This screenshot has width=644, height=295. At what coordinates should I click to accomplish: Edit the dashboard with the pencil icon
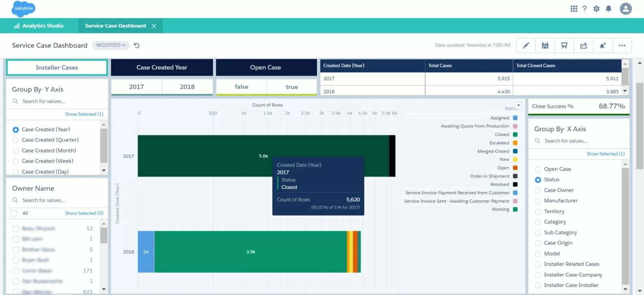(x=526, y=45)
